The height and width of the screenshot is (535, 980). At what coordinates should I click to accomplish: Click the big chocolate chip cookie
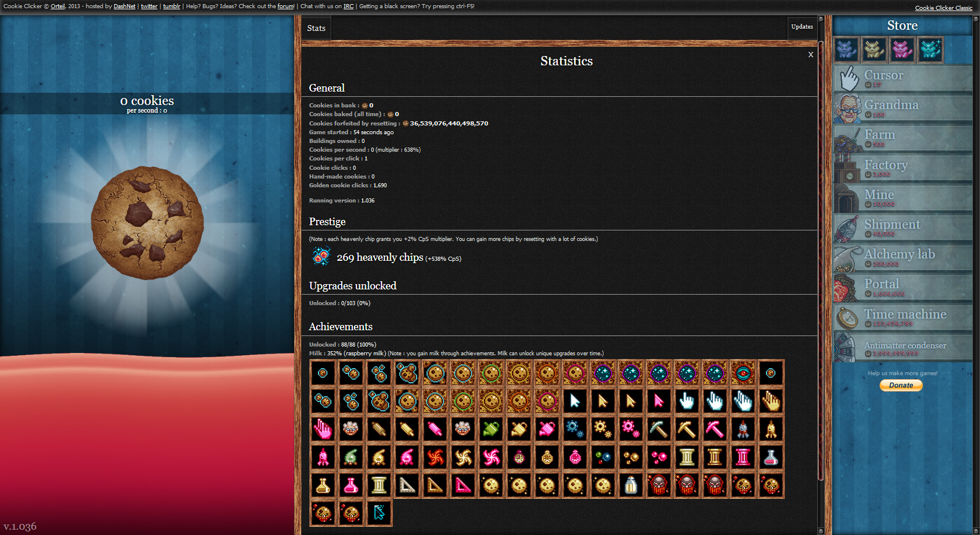coord(148,222)
